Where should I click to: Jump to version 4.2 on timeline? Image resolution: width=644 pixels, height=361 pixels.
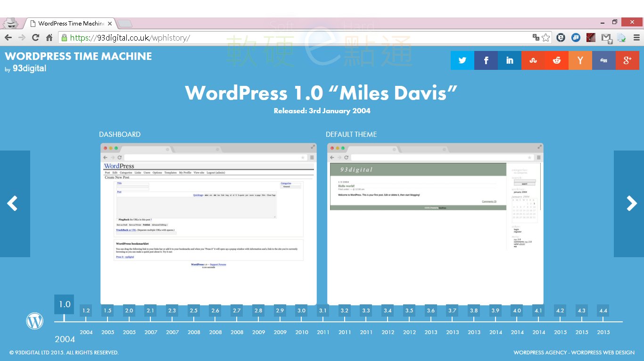[560, 311]
